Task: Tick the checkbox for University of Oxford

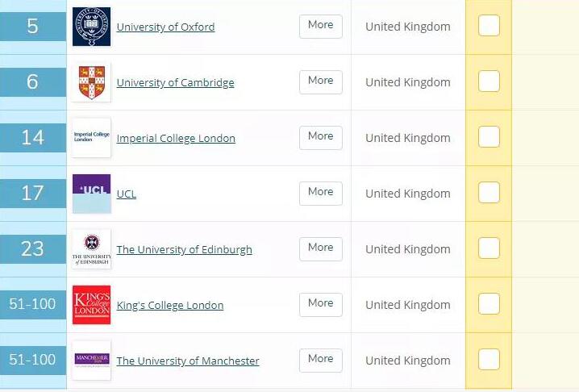Action: pos(489,26)
